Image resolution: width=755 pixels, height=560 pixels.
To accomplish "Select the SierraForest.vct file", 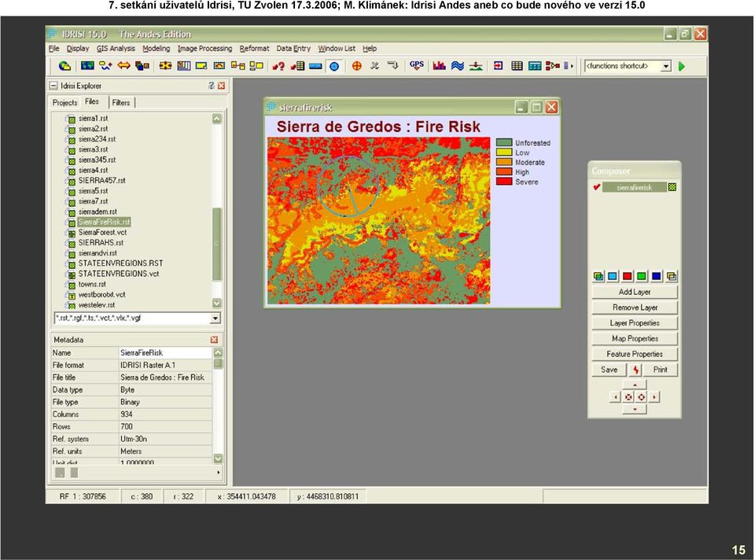I will click(x=102, y=233).
